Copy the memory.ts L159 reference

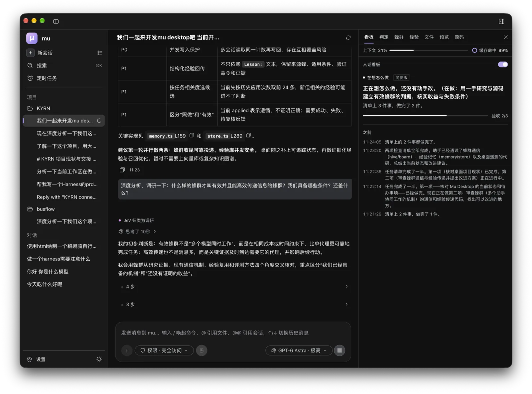click(x=192, y=136)
